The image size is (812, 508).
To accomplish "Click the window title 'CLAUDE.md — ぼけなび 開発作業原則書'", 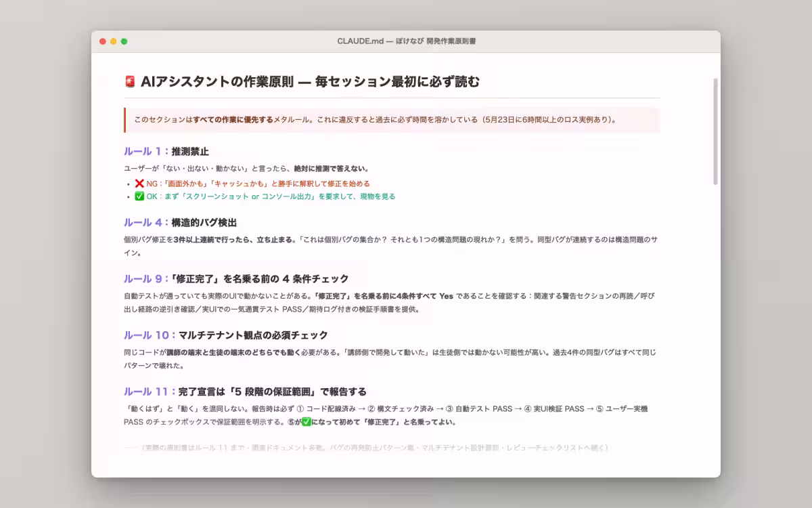I will [x=406, y=41].
